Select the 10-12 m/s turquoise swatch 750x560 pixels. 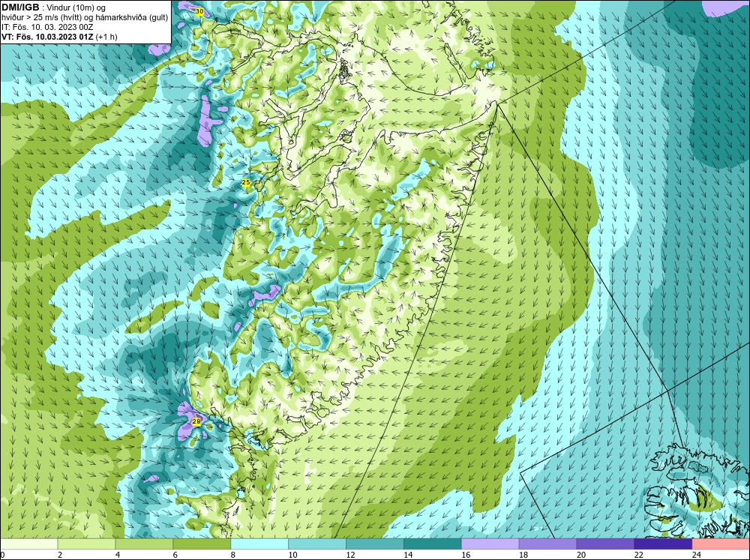[x=317, y=544]
